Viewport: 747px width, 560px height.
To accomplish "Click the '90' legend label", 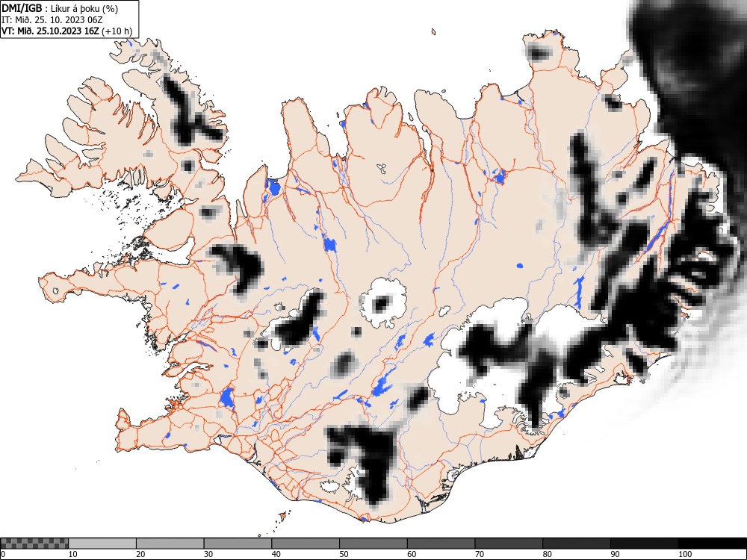I will coord(614,554).
